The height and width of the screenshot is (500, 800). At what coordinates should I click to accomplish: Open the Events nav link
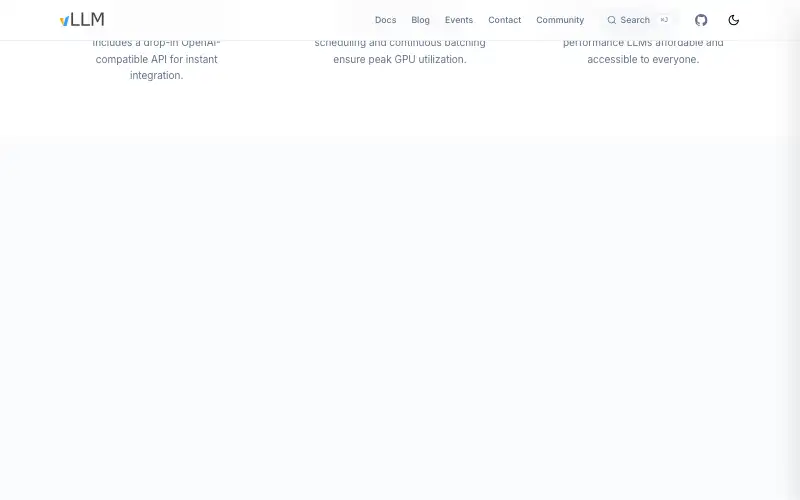click(x=459, y=20)
